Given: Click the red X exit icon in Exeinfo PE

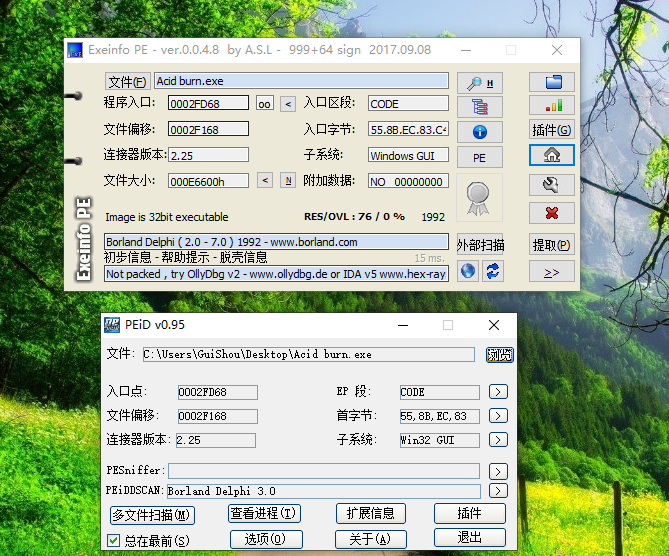Looking at the screenshot, I should pos(552,213).
